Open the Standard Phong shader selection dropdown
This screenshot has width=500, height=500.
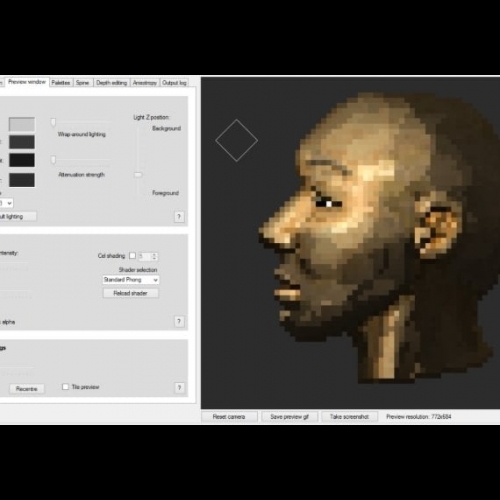(x=131, y=280)
